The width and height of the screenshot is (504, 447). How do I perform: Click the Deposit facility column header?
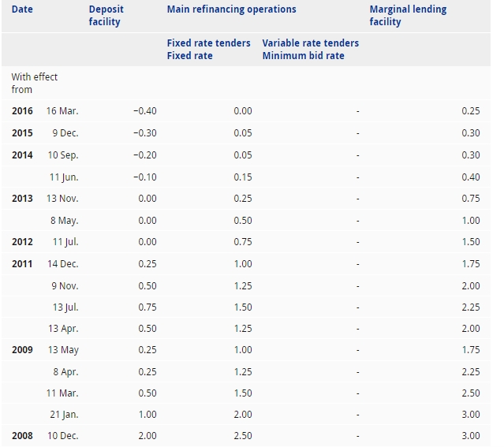coord(105,16)
